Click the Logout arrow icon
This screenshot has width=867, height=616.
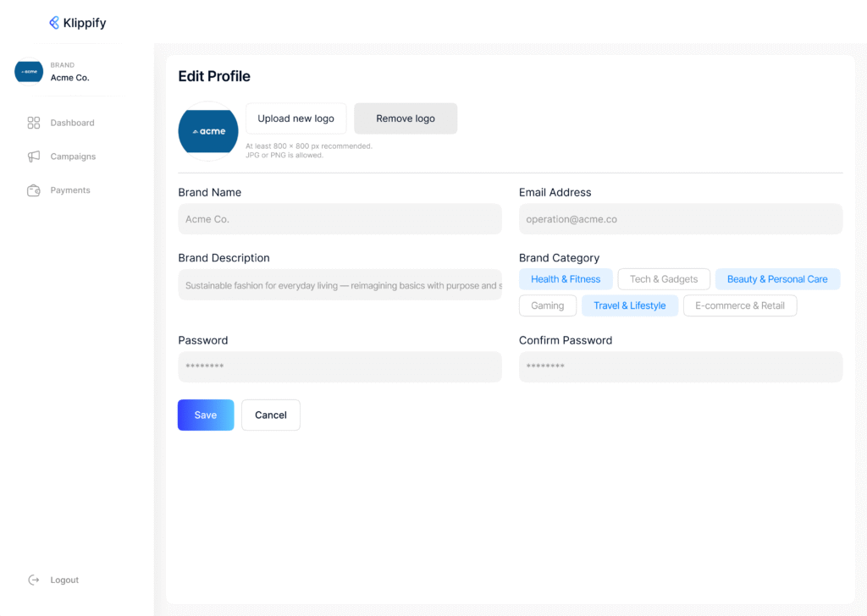tap(34, 580)
